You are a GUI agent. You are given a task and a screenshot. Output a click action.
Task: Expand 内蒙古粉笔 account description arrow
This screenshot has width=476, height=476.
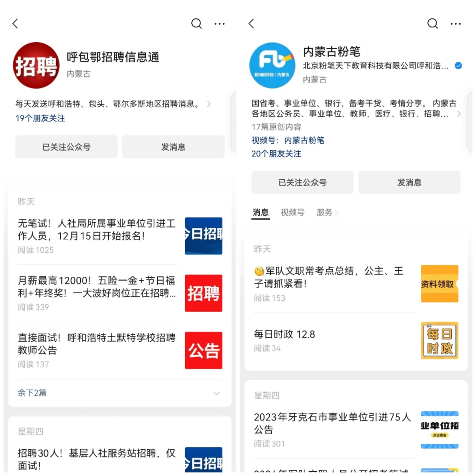[459, 114]
